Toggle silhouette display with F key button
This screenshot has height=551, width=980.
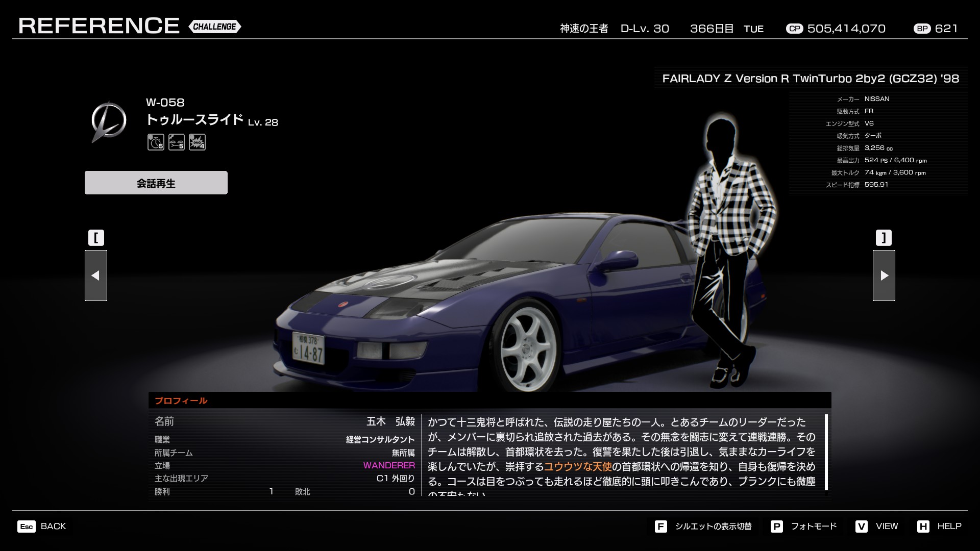pos(660,527)
